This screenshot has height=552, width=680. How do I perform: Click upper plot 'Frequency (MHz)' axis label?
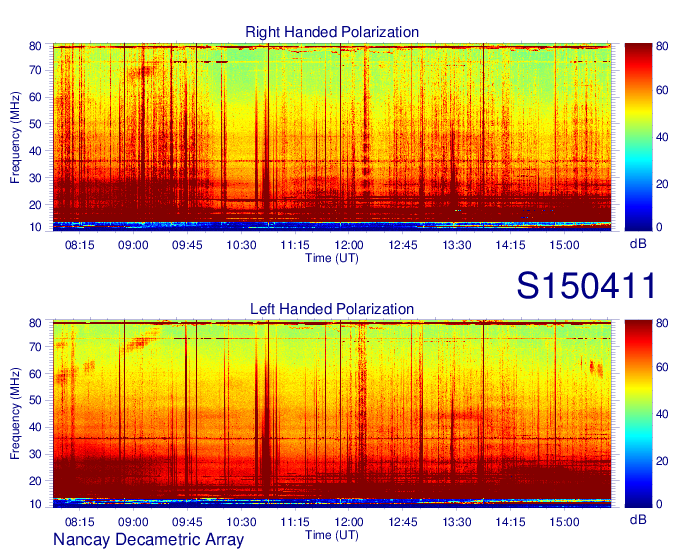pyautogui.click(x=15, y=137)
